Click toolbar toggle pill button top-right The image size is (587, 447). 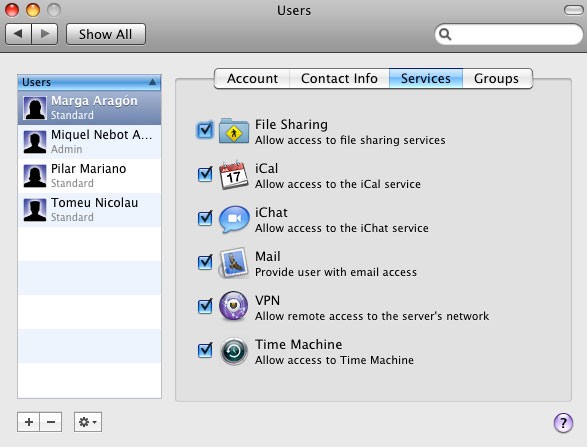574,10
